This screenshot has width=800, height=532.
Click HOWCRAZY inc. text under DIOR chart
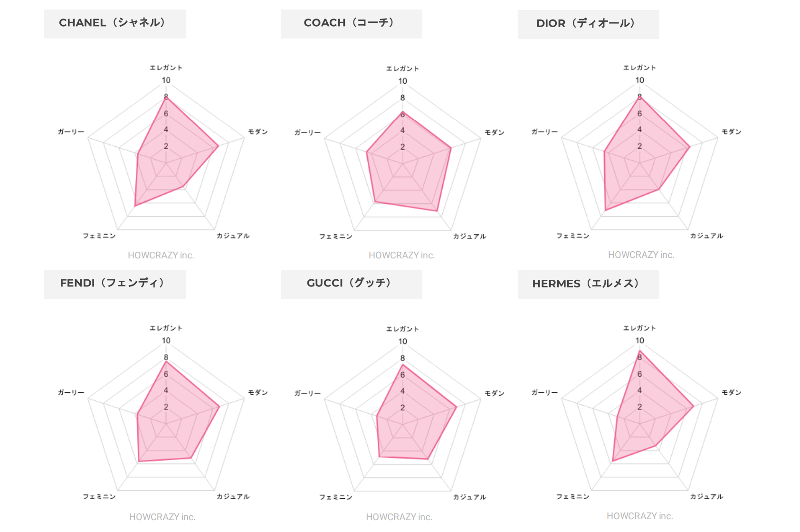[641, 255]
